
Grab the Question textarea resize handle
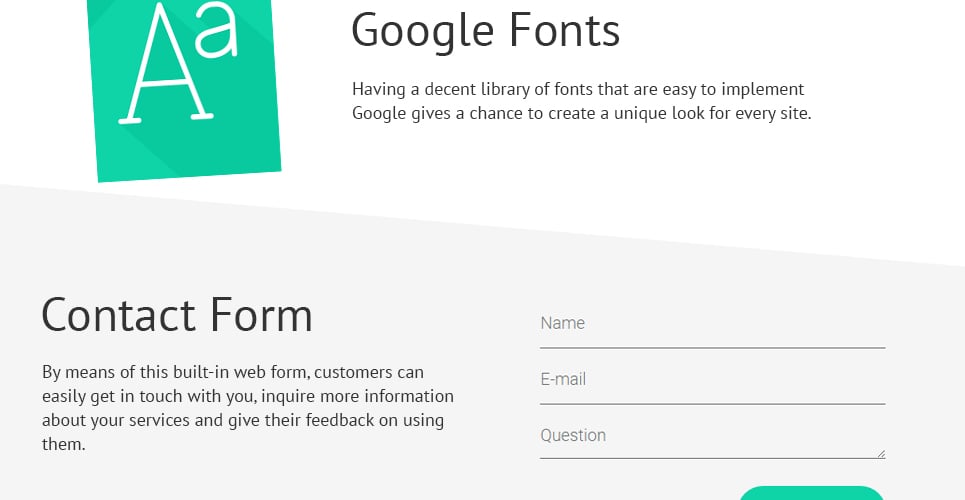(x=881, y=454)
